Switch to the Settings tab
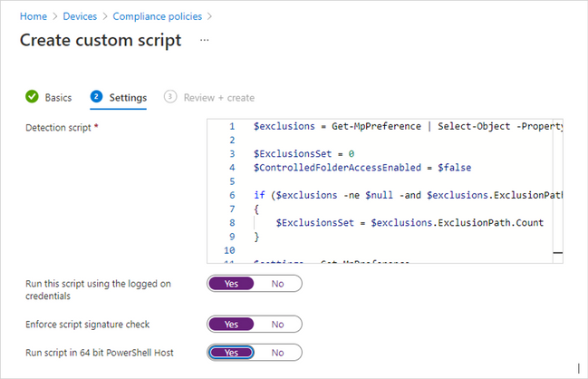The width and height of the screenshot is (588, 379). (128, 97)
